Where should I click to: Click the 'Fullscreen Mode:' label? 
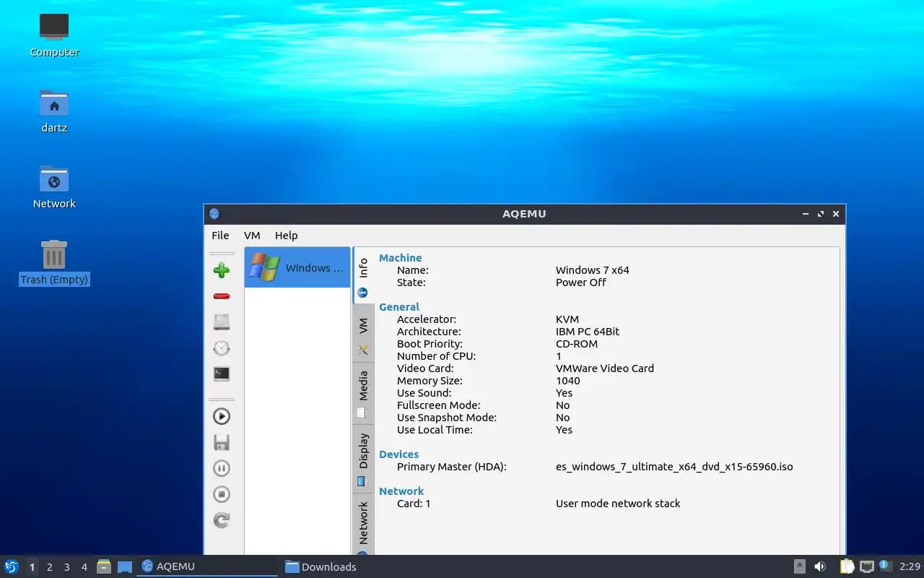point(438,405)
